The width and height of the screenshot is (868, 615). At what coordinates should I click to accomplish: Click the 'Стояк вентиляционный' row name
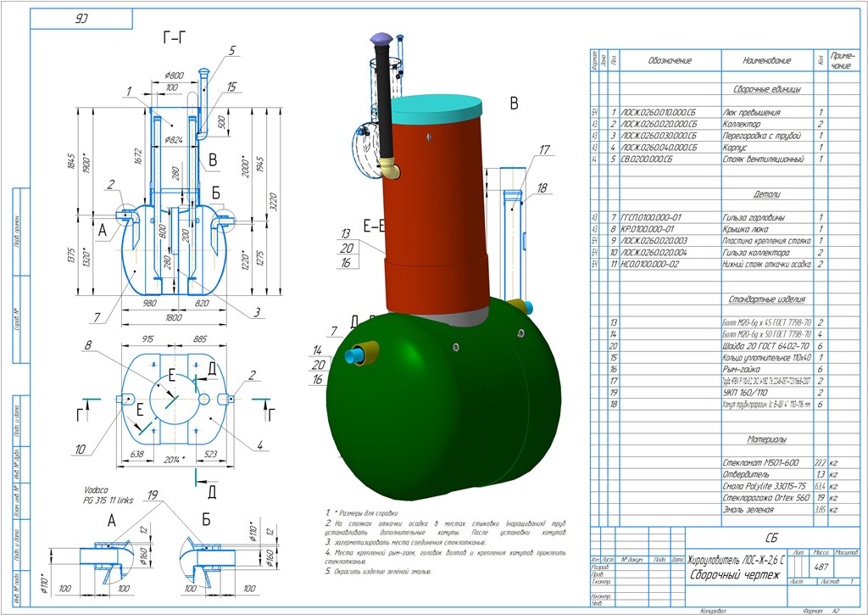pyautogui.click(x=764, y=159)
